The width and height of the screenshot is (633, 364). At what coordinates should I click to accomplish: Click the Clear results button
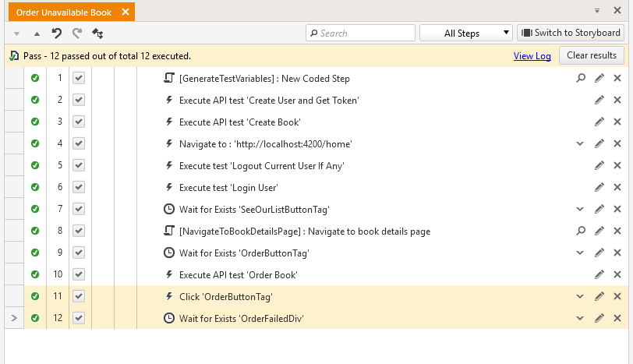592,55
